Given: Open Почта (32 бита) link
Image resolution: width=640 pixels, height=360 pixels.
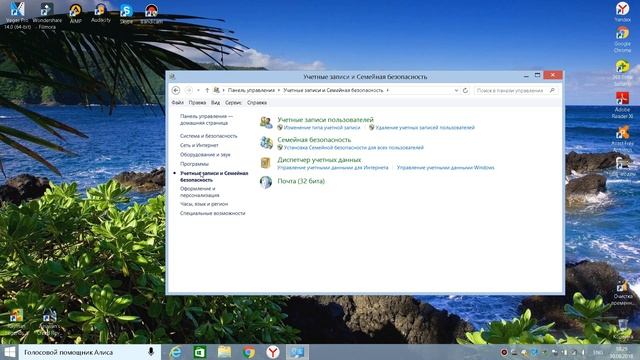Looking at the screenshot, I should click(301, 181).
